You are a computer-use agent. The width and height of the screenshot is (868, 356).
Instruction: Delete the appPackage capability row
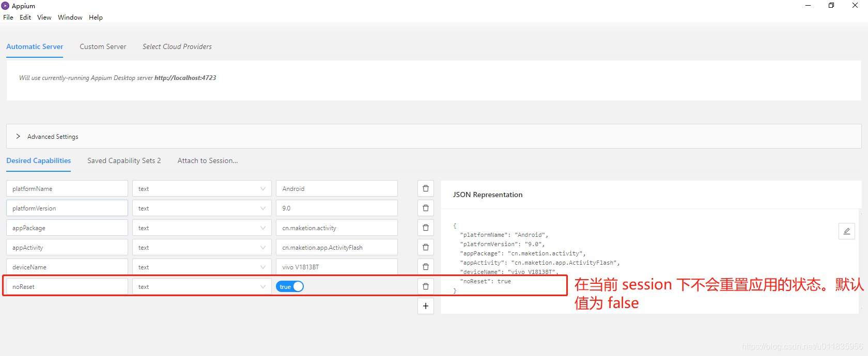click(426, 228)
